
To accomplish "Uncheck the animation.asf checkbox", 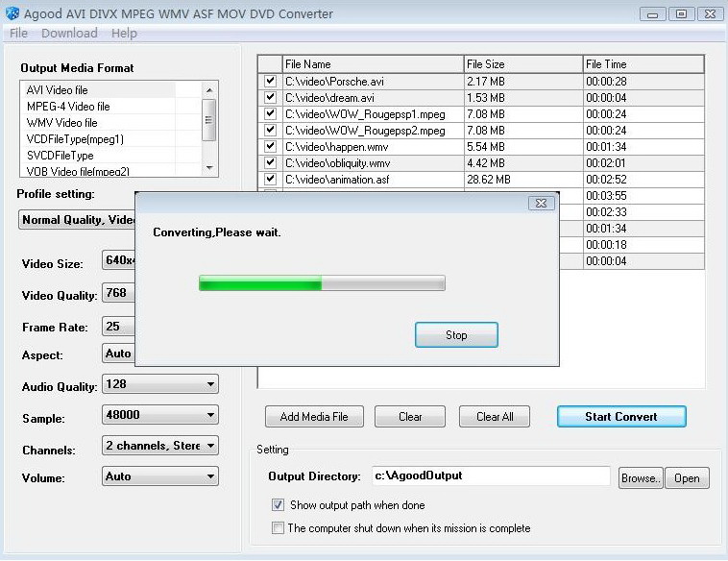I will point(270,179).
